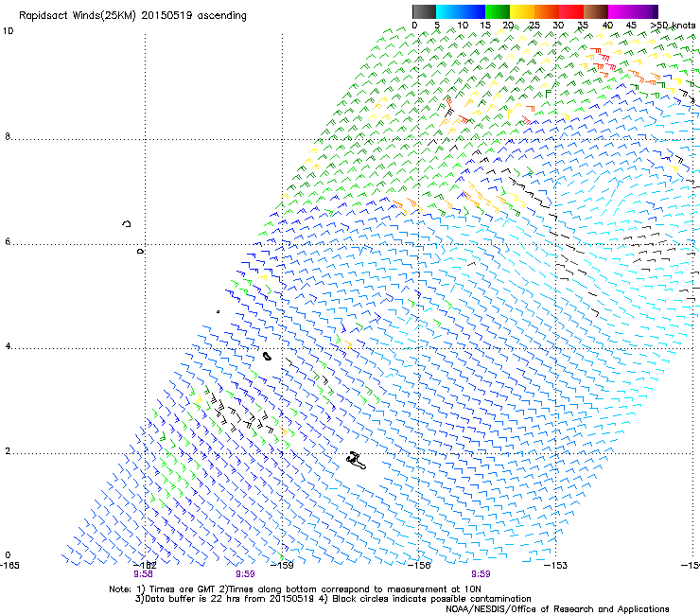Click the green 15-20 knots legend segment
This screenshot has height=615, width=700.
point(498,11)
